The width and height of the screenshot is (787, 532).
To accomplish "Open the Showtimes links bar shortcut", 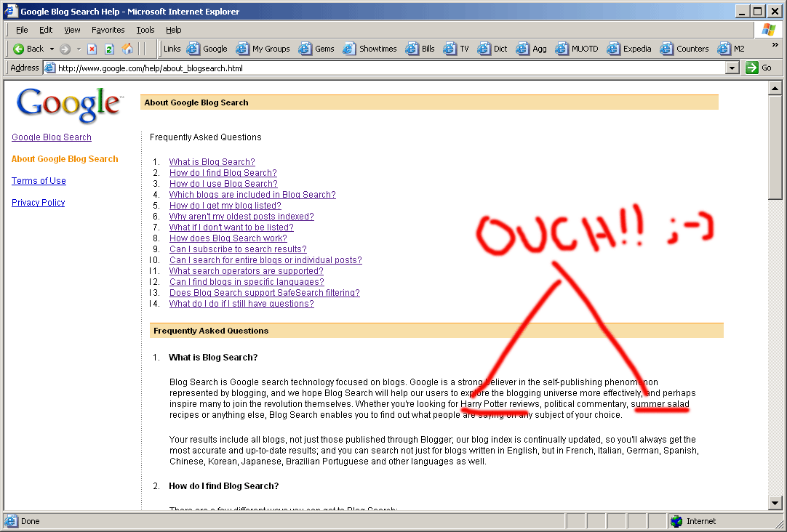I will 369,49.
